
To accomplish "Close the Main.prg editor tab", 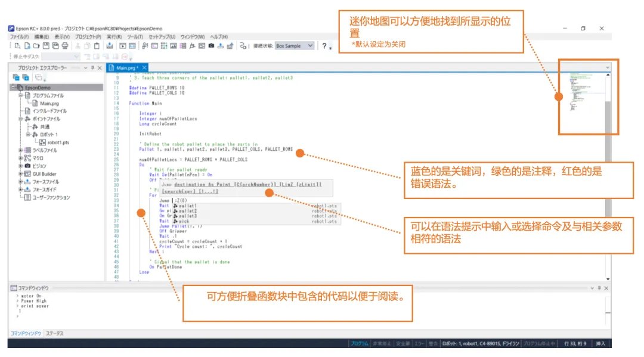I will (144, 68).
